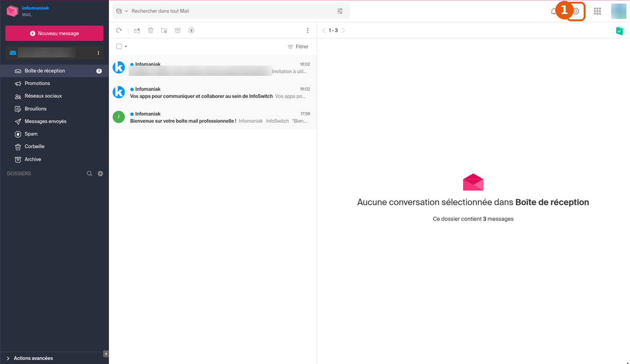Click the green checklist icon
This screenshot has width=630, height=364.
[620, 31]
